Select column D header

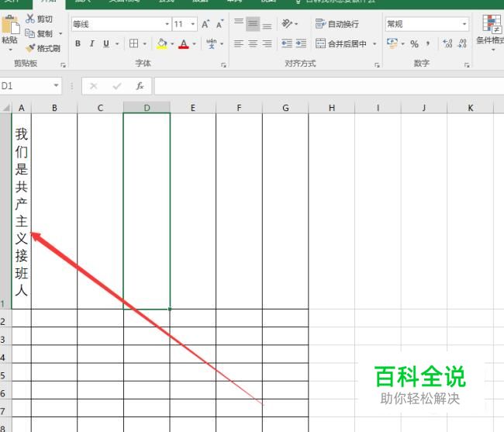click(x=147, y=108)
